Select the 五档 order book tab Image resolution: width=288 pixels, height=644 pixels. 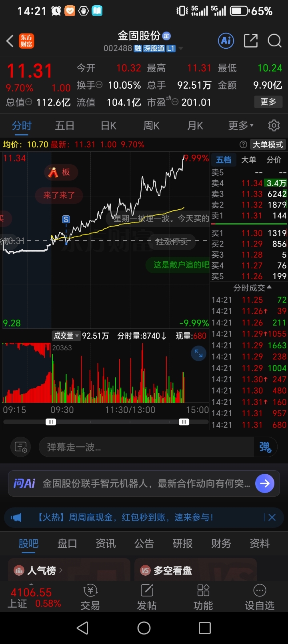point(224,160)
